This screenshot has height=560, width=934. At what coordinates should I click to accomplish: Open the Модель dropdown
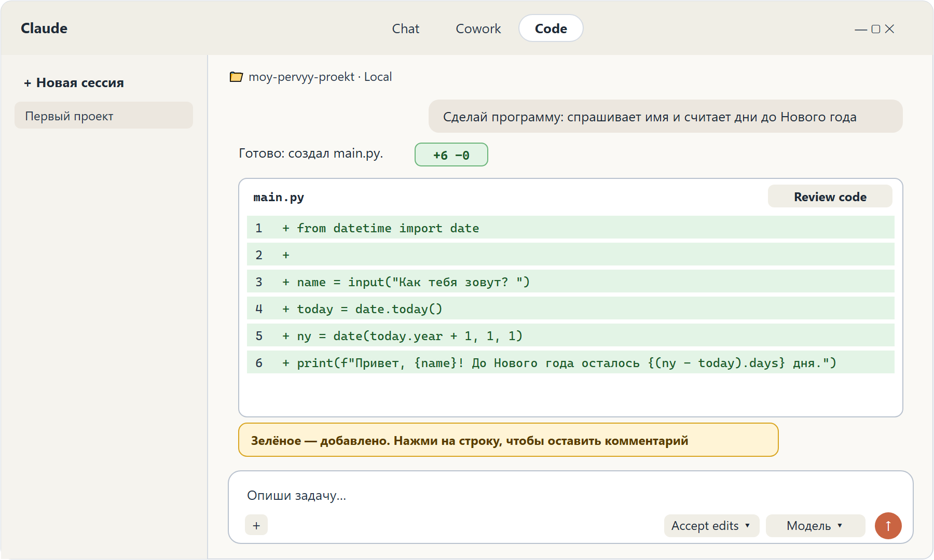point(815,526)
